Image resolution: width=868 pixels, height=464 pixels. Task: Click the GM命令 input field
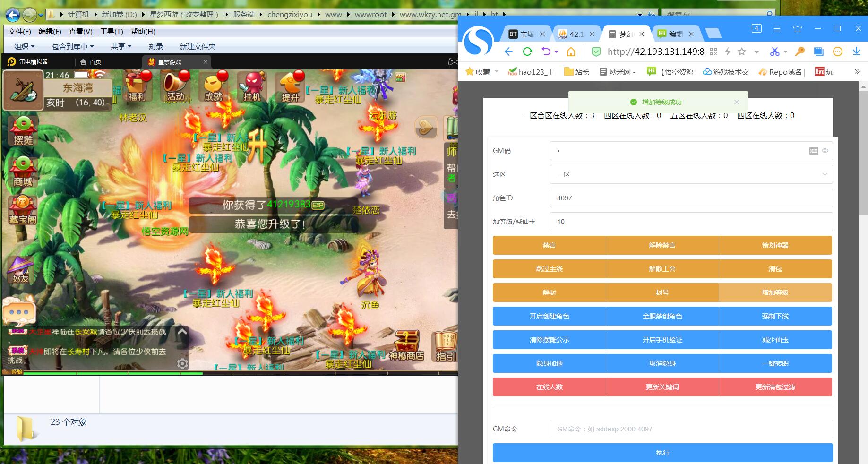click(690, 429)
